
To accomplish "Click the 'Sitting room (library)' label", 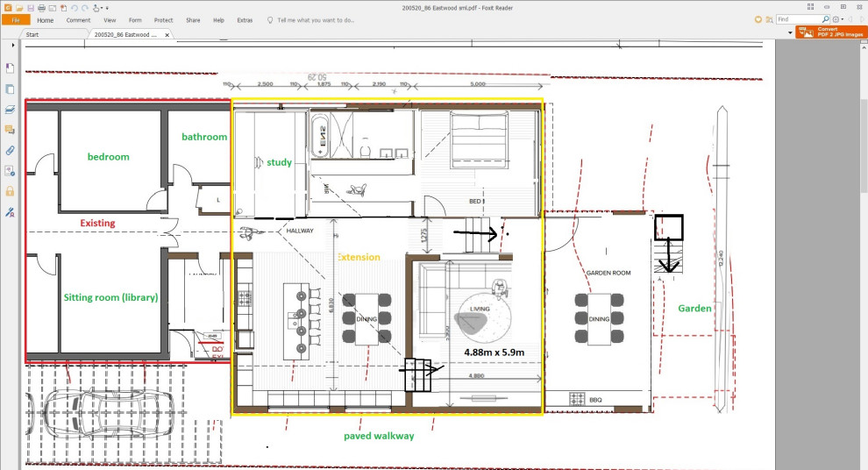I will tap(110, 297).
